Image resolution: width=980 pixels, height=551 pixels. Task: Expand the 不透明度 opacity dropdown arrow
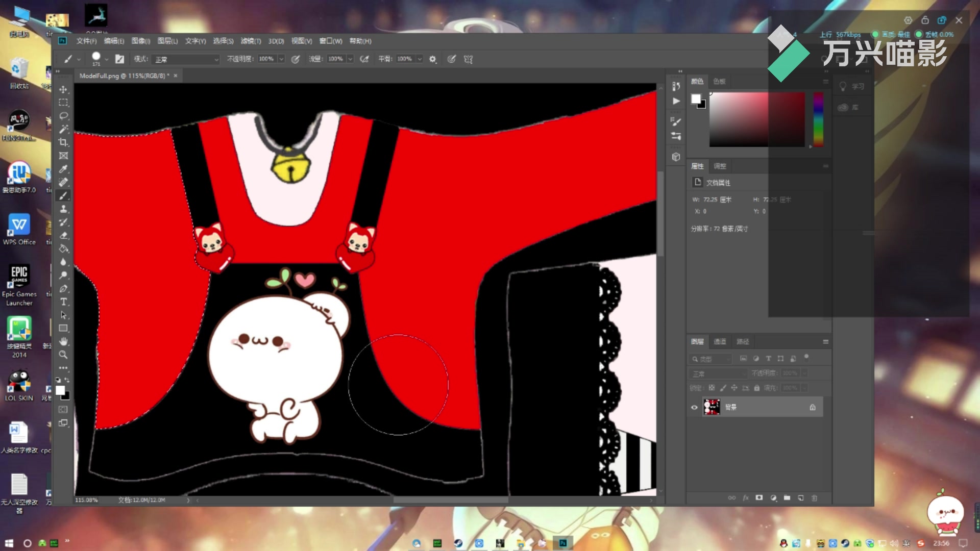[281, 59]
